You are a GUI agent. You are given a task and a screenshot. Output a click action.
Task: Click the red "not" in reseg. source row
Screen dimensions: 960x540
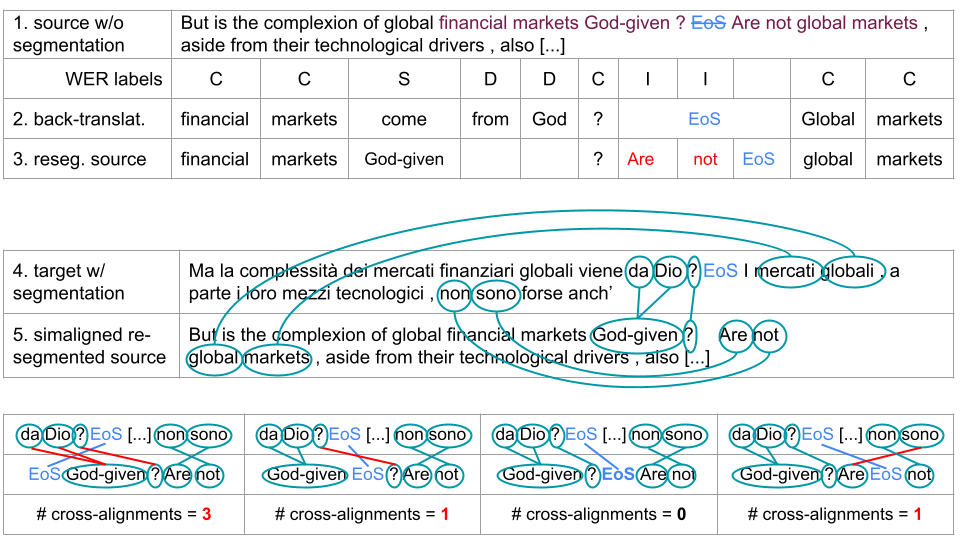tap(705, 159)
